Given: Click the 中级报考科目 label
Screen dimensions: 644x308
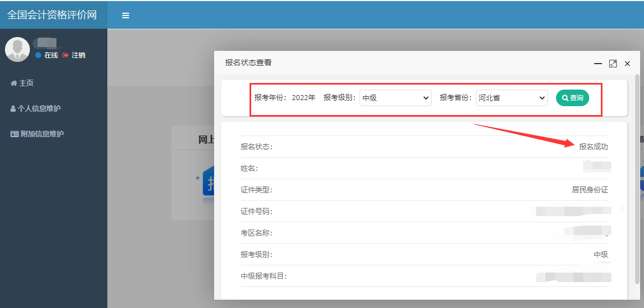Looking at the screenshot, I should [x=264, y=276].
